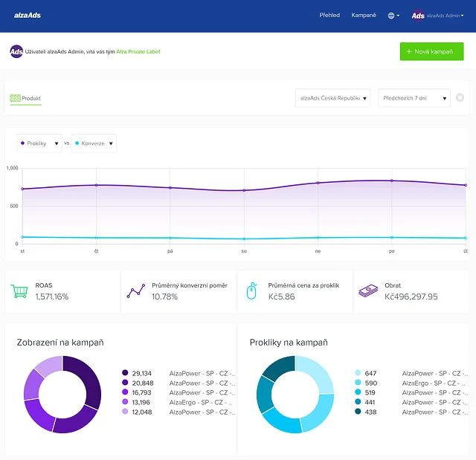The image size is (476, 460).
Task: Go to the Přehled menu item
Action: coord(329,15)
